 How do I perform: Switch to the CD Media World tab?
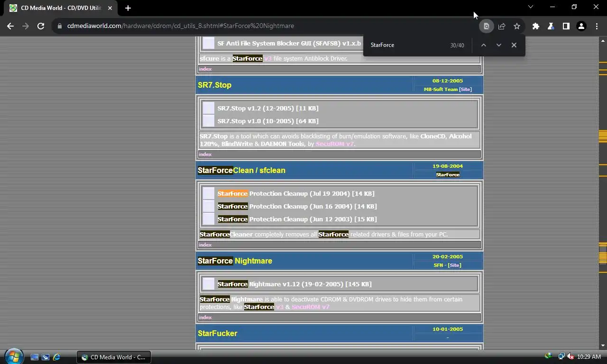pos(61,8)
